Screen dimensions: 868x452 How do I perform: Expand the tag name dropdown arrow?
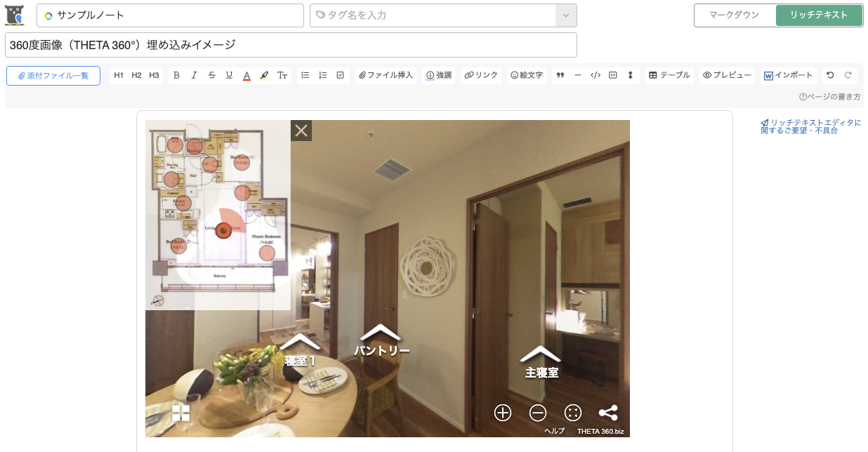(566, 15)
